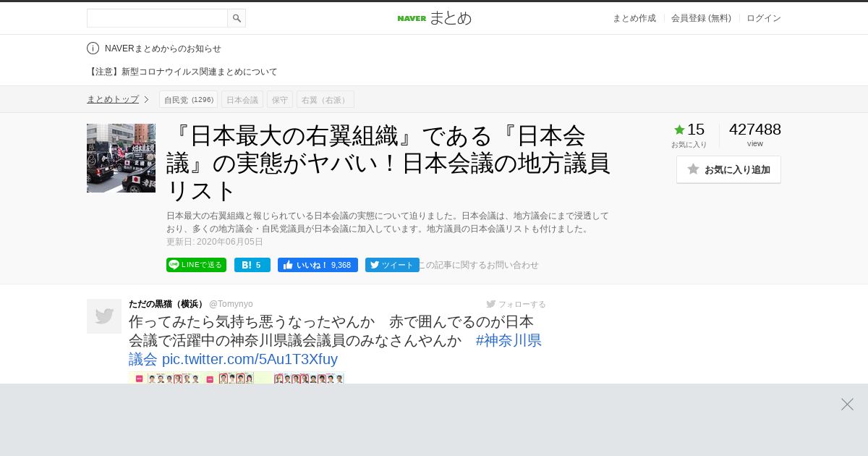Open the embedded tweet image
Viewport: 868px width, 456px height.
[x=237, y=378]
